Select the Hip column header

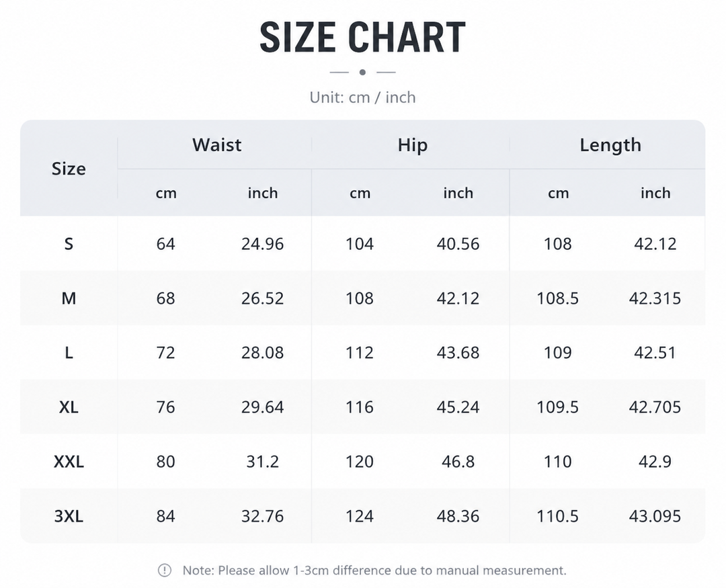click(413, 145)
